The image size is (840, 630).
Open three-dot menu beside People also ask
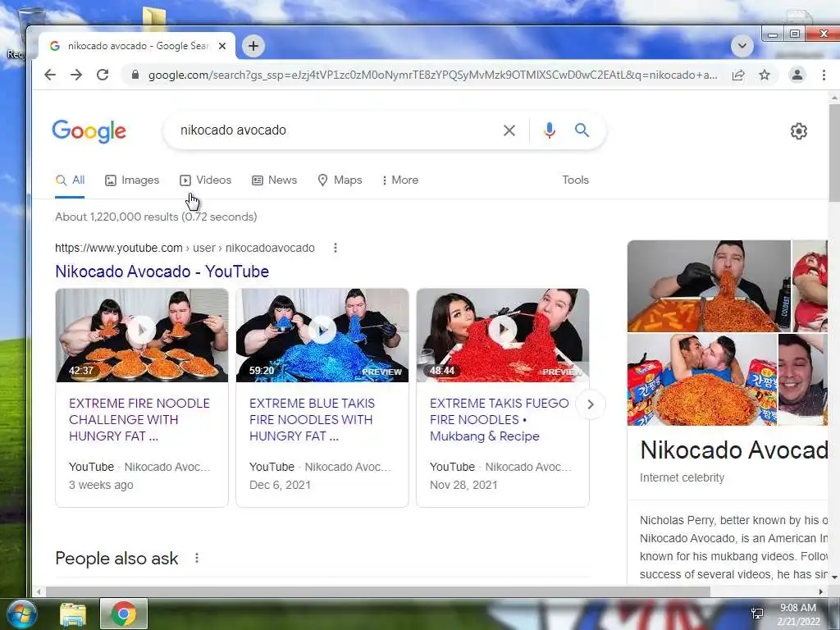pos(197,558)
